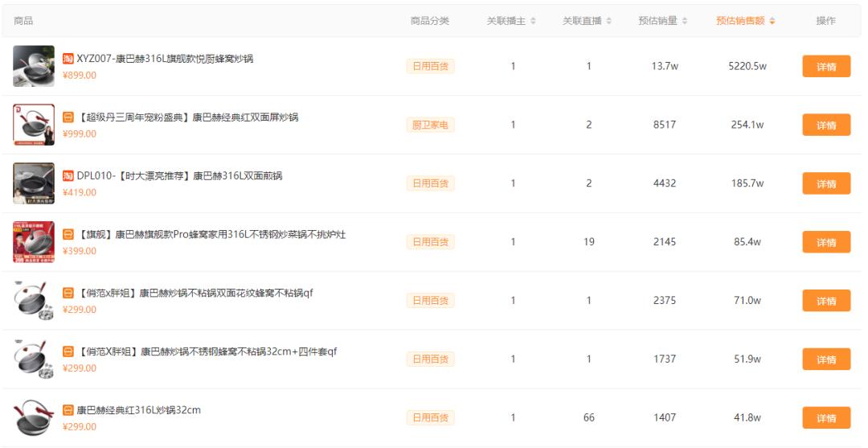The width and height of the screenshot is (868, 448).
Task: Click platform icon beside 俏范x胖姐 双面花纹 product
Action: pos(68,294)
